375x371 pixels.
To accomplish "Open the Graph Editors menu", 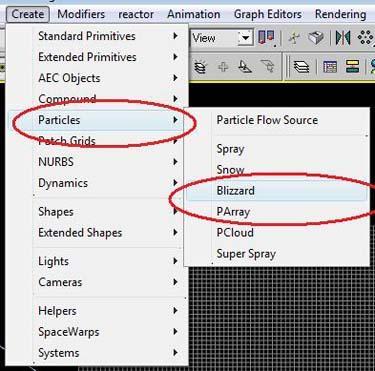I will tap(268, 14).
